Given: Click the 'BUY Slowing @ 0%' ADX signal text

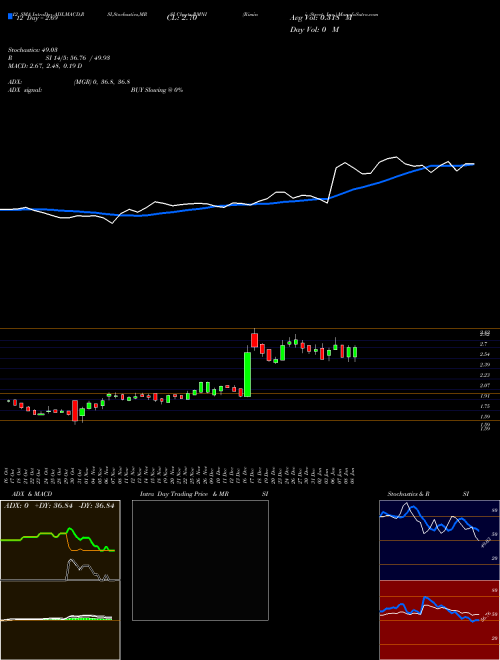Looking at the screenshot, I should (157, 90).
